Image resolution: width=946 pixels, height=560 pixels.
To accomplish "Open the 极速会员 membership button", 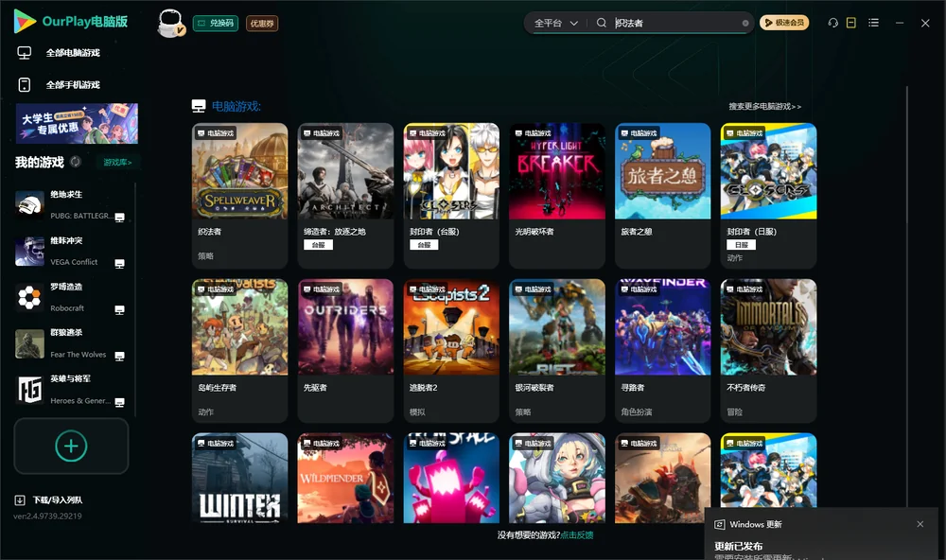I will coord(783,23).
